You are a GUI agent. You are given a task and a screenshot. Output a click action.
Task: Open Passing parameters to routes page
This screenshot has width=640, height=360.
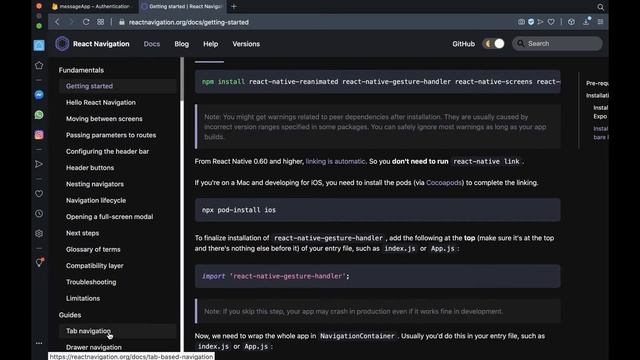tap(111, 135)
